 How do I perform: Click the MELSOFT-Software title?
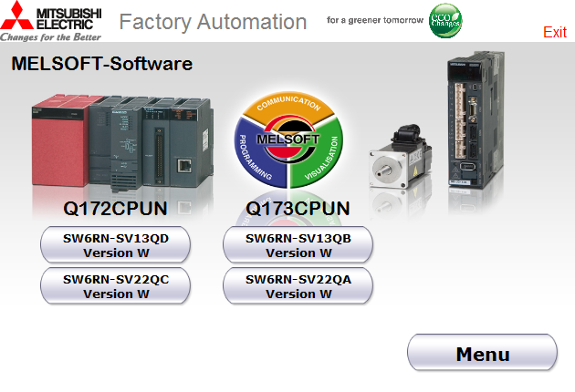[102, 64]
